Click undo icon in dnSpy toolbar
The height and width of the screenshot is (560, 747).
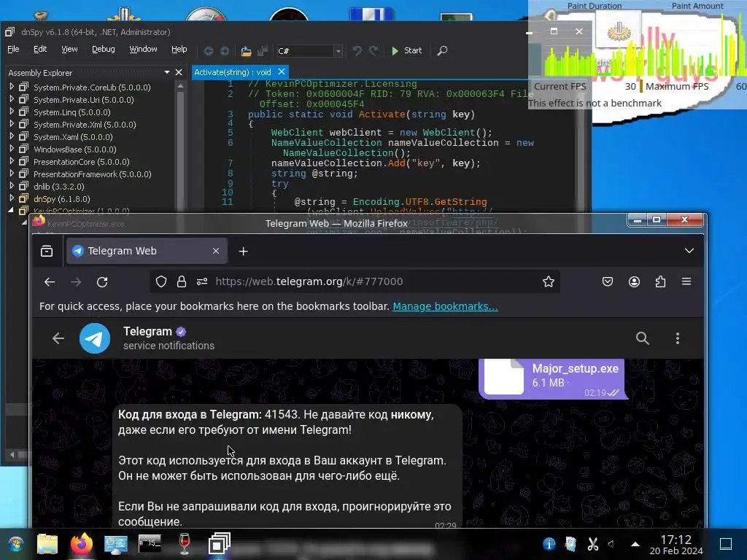pyautogui.click(x=357, y=50)
